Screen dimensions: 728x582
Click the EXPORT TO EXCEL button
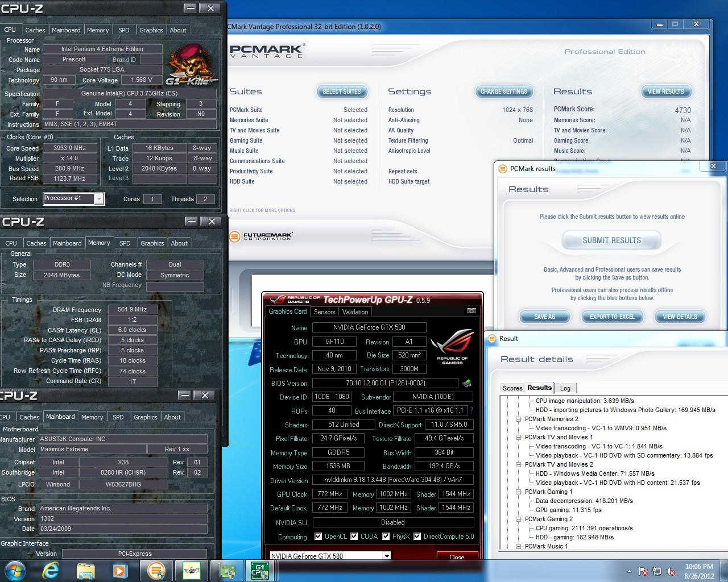click(612, 317)
